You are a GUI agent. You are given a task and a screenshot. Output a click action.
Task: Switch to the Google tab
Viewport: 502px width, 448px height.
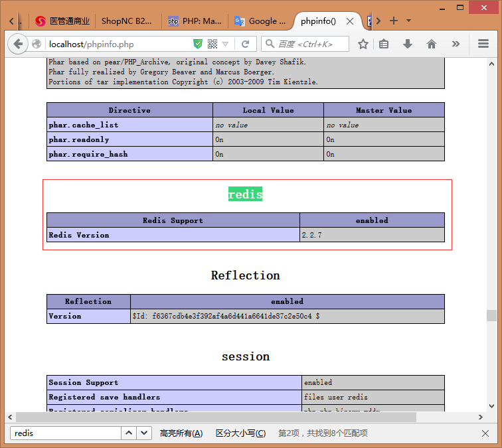[260, 21]
